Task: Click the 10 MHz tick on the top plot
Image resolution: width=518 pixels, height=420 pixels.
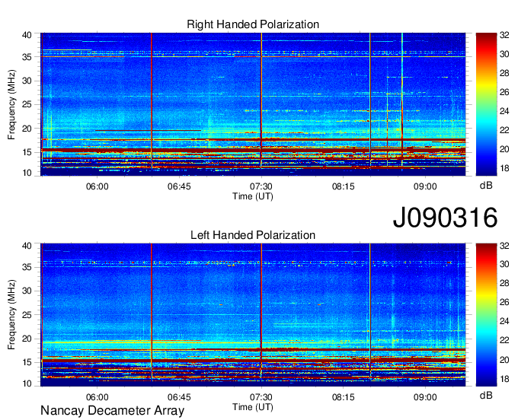Action: (x=27, y=173)
